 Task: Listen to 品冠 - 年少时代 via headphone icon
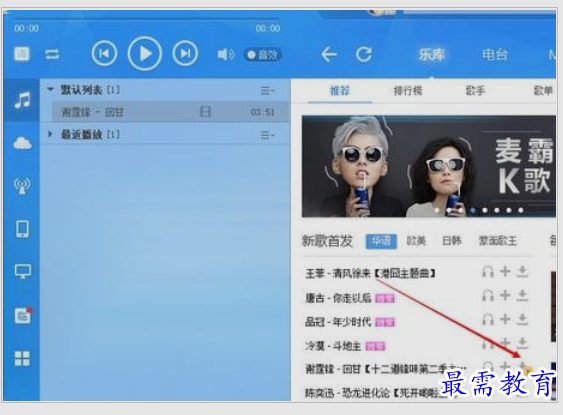tap(488, 320)
